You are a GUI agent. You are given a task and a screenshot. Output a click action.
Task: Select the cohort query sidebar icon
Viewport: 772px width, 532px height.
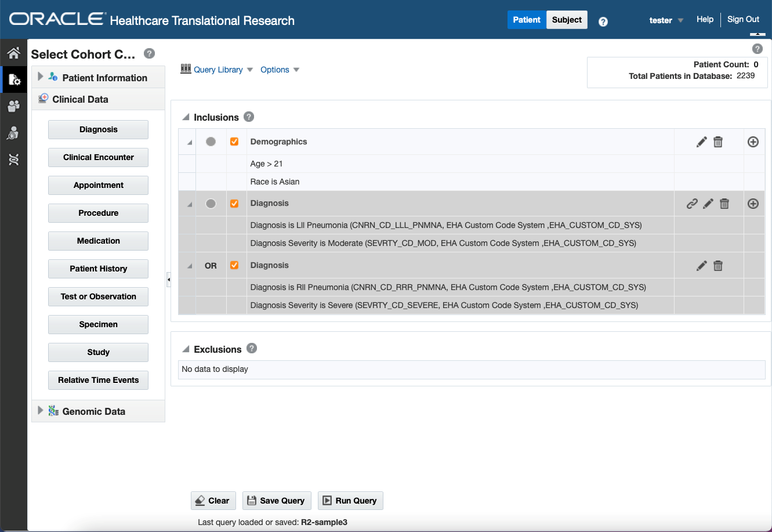pyautogui.click(x=14, y=80)
